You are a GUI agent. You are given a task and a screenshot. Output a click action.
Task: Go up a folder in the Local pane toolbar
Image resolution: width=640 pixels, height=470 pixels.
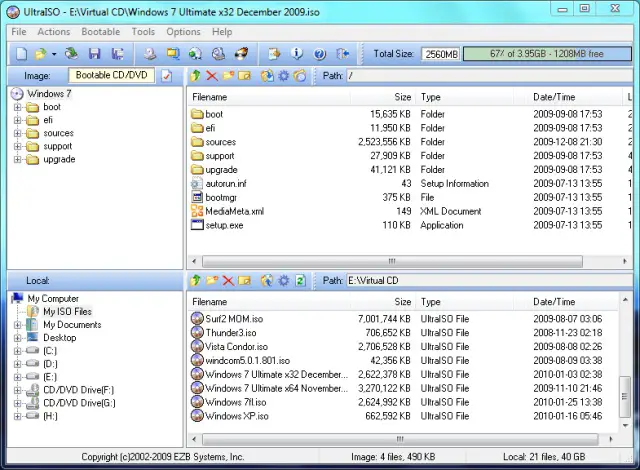196,280
